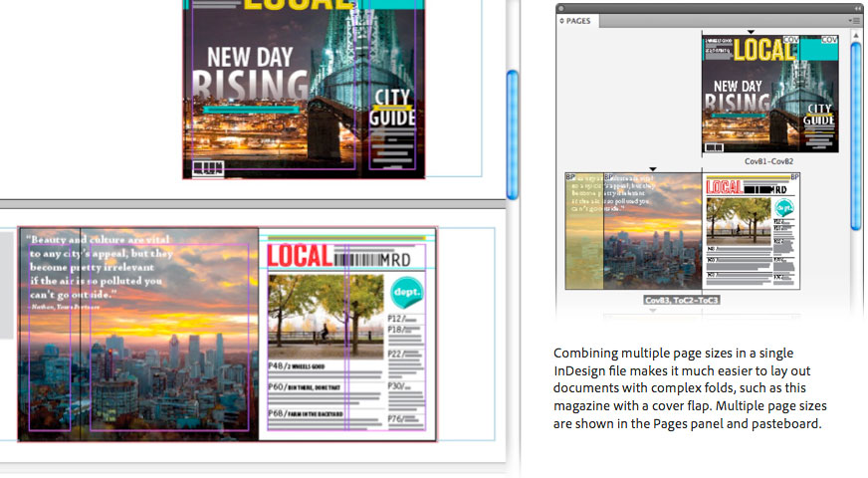The width and height of the screenshot is (868, 478).
Task: Select the PAGES panel tab
Action: coord(578,21)
